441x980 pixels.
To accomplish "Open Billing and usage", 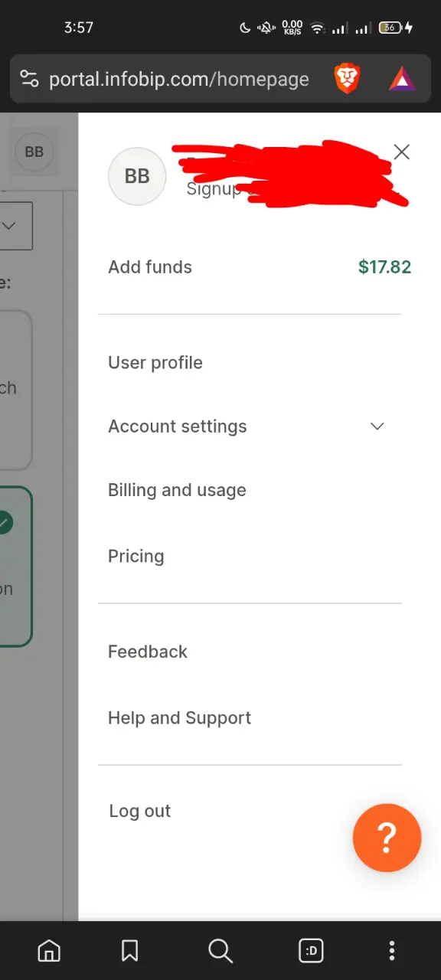I will (177, 491).
